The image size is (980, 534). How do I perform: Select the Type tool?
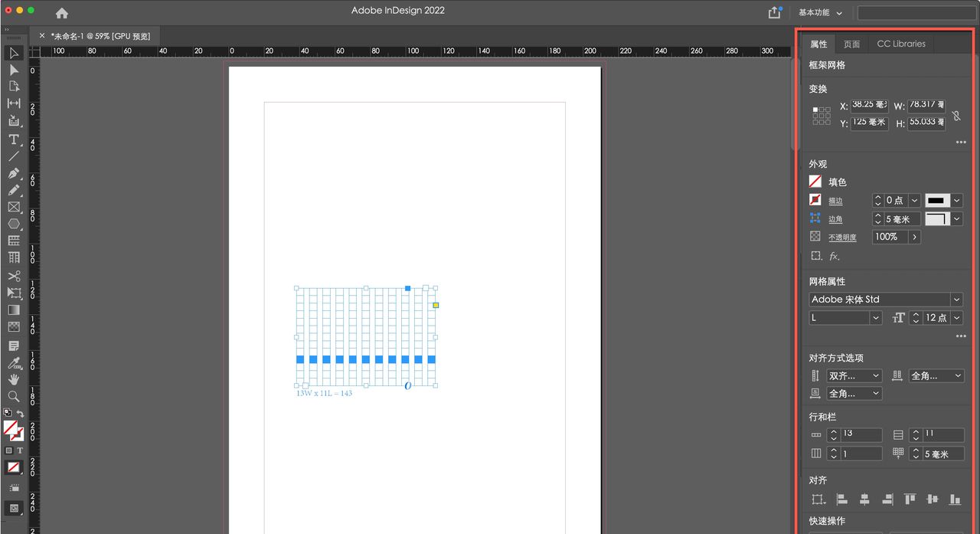(14, 139)
